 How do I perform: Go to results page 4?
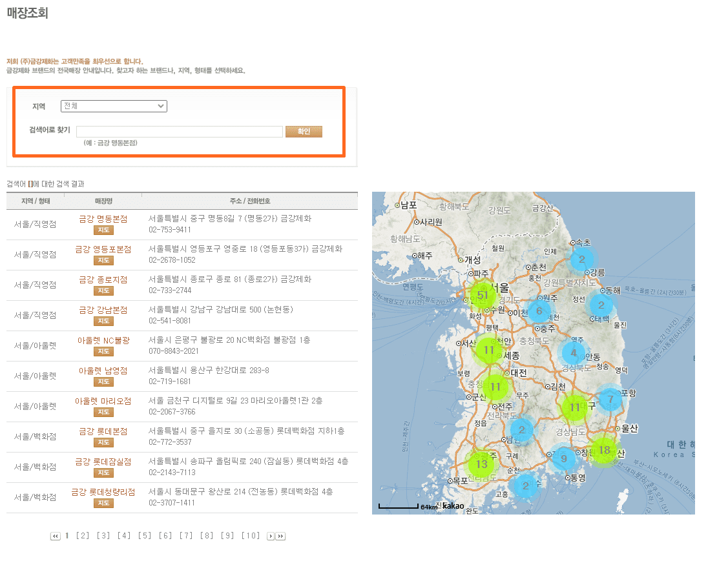pos(123,536)
